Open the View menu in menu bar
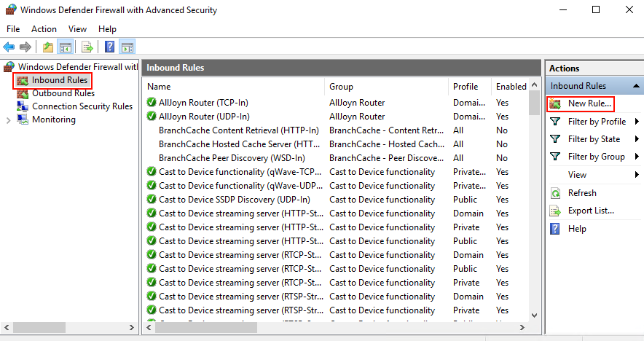644x341 pixels. [77, 29]
